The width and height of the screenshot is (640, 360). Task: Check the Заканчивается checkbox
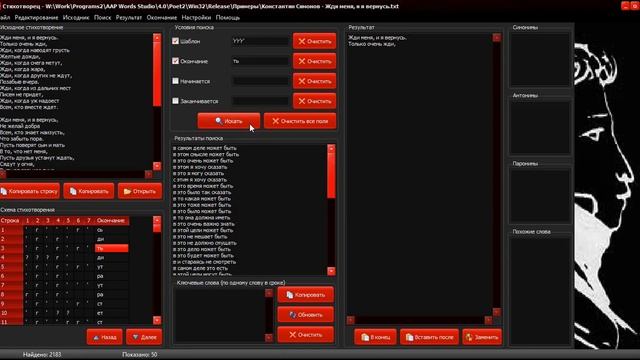tap(176, 101)
